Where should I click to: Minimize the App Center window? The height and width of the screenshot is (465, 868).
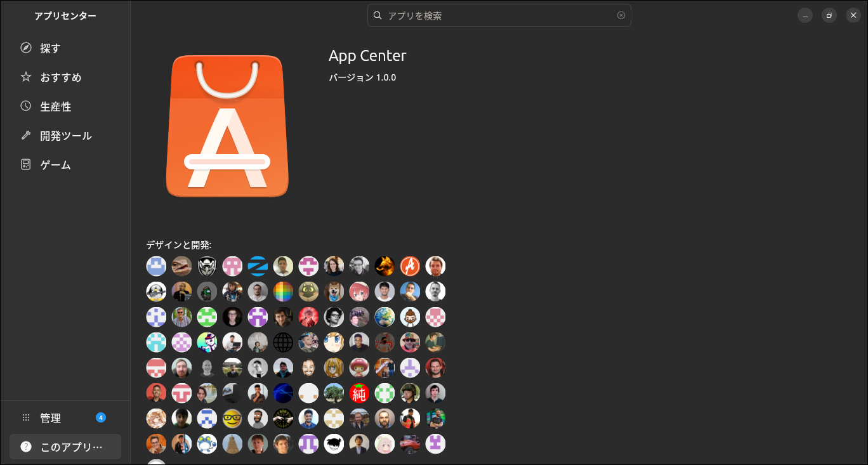coord(805,15)
